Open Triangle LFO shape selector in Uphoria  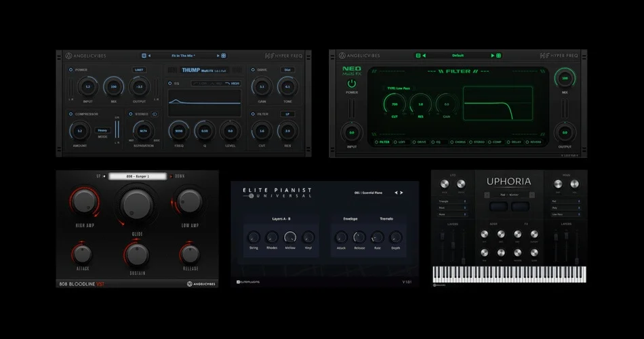point(452,201)
